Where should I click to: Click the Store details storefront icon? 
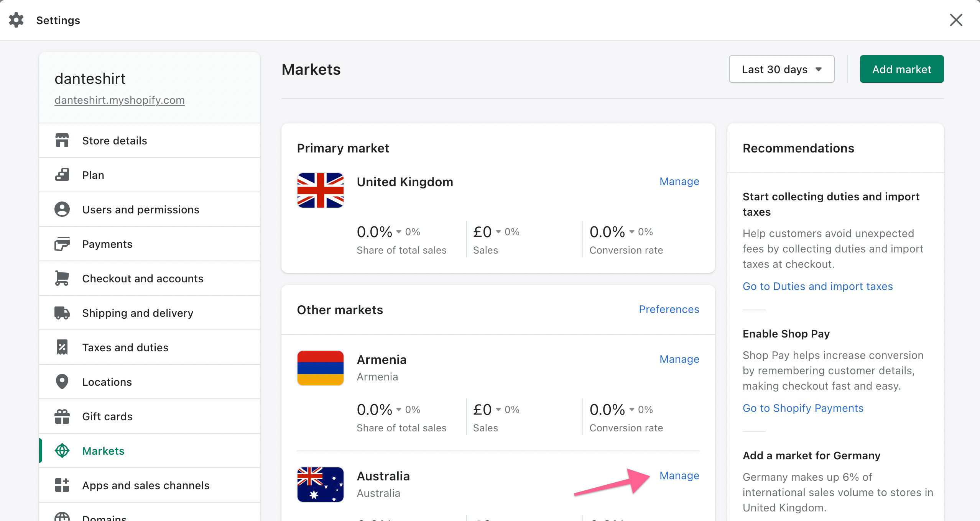pos(62,140)
